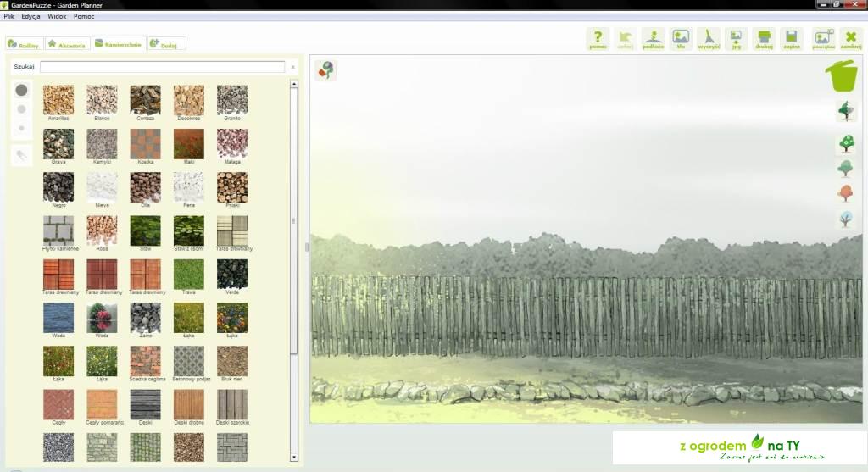Image resolution: width=868 pixels, height=472 pixels.
Task: Save the project with the zapisz icon
Action: 792,38
